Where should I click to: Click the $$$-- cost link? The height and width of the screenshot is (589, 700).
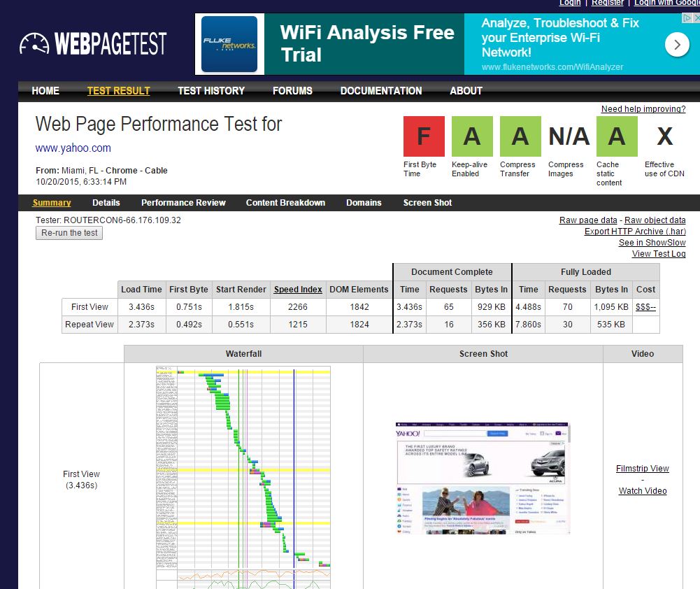(645, 307)
